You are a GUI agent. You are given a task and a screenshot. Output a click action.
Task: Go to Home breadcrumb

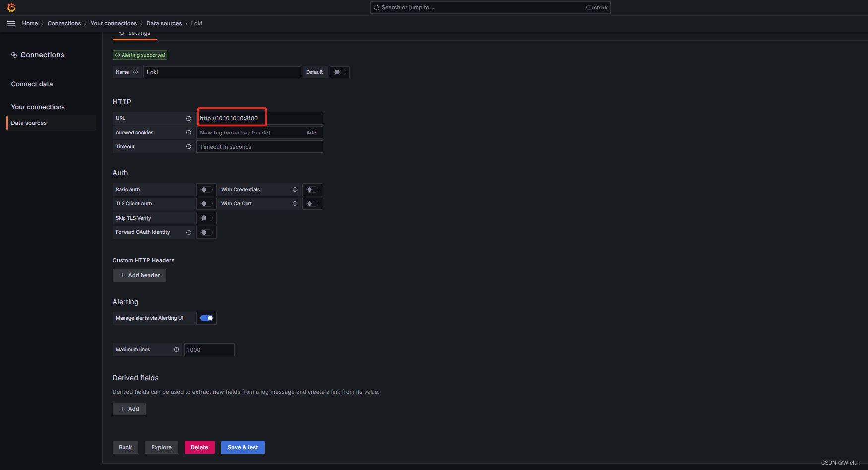(x=30, y=24)
